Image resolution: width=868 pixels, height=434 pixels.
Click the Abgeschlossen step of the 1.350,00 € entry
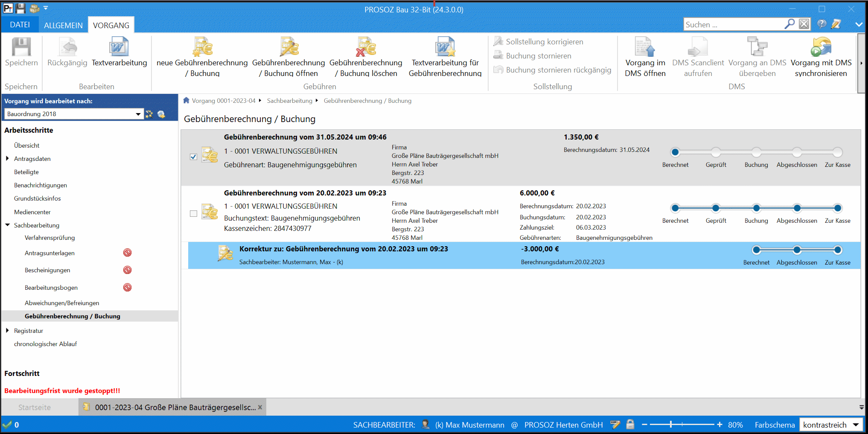pyautogui.click(x=797, y=152)
